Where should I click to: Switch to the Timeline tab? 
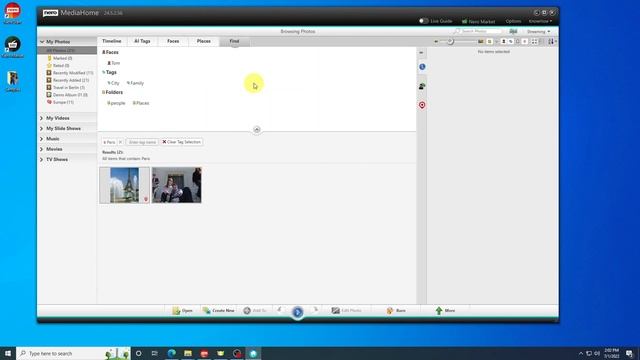(x=111, y=41)
